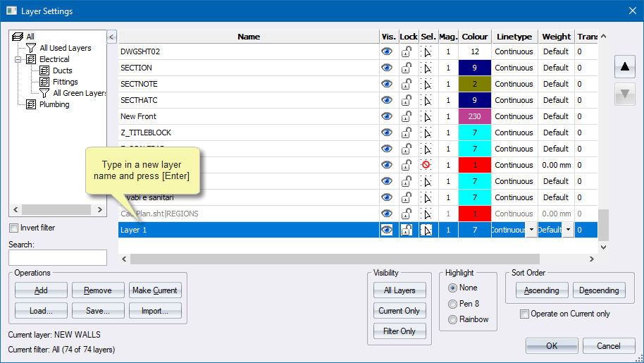Screen dimensions: 644x363
Task: Hide the DWGSHT02 layer with eye icon
Action: (x=387, y=52)
